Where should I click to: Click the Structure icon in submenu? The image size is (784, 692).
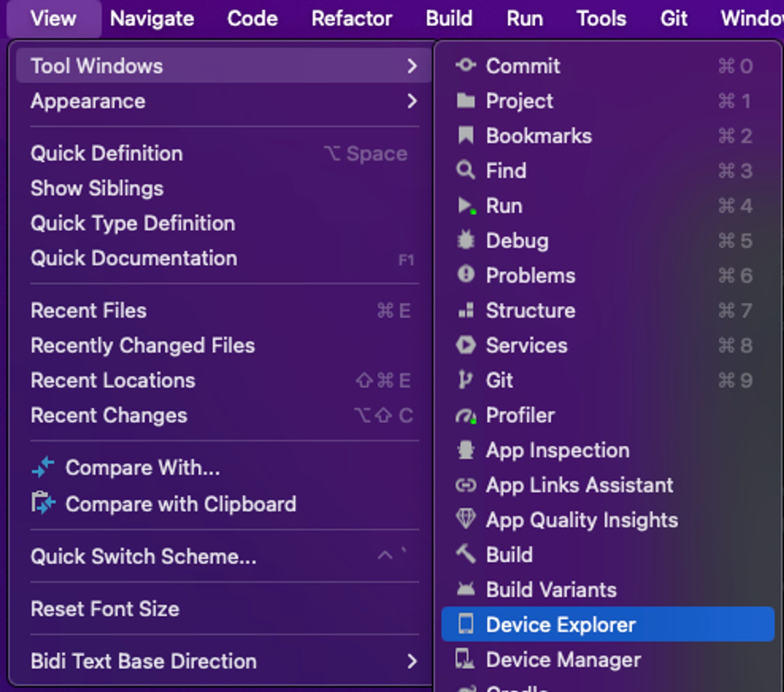point(466,310)
